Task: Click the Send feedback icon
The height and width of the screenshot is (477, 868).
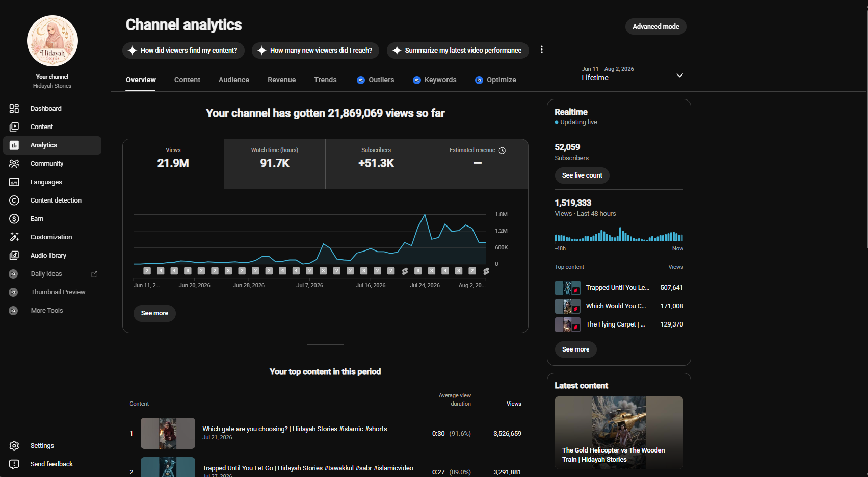Action: click(14, 464)
